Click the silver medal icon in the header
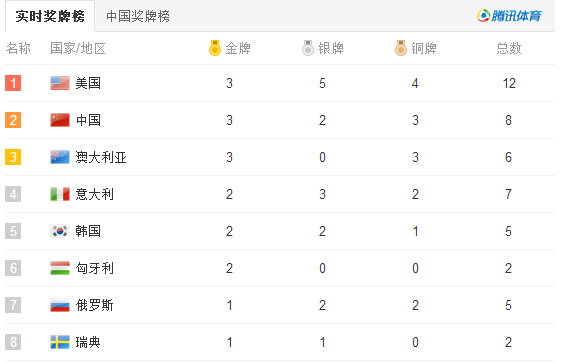 [308, 48]
